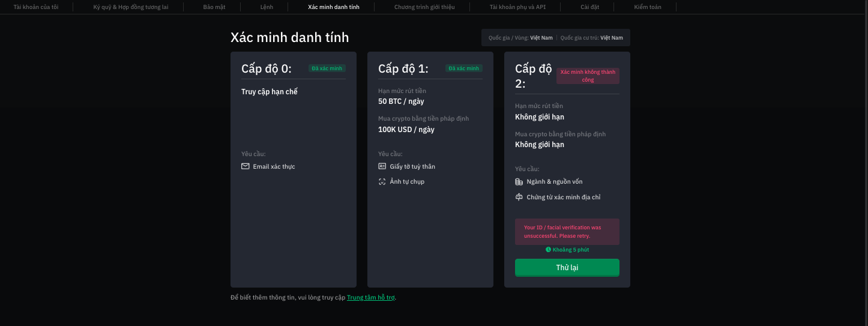Click the green Thử lại button
This screenshot has width=868, height=326.
click(x=567, y=268)
